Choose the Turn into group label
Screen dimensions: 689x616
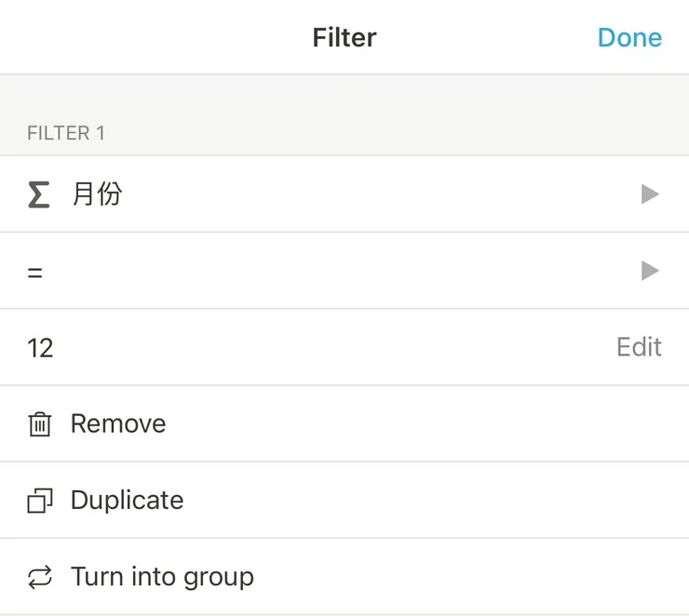click(x=162, y=577)
